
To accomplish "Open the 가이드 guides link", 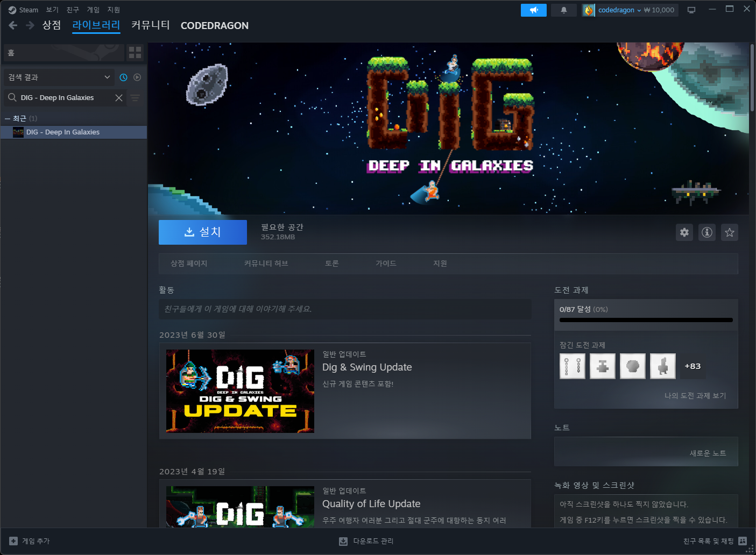I will point(386,264).
